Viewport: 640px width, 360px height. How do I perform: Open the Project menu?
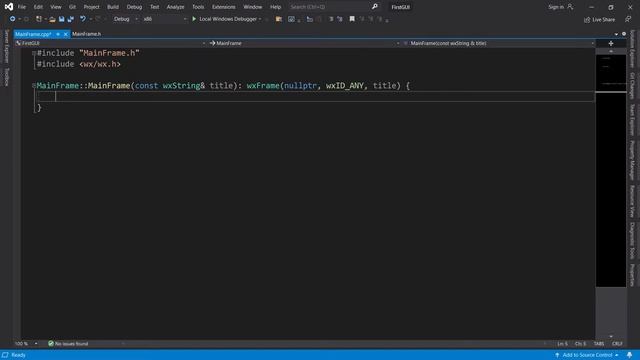click(91, 7)
